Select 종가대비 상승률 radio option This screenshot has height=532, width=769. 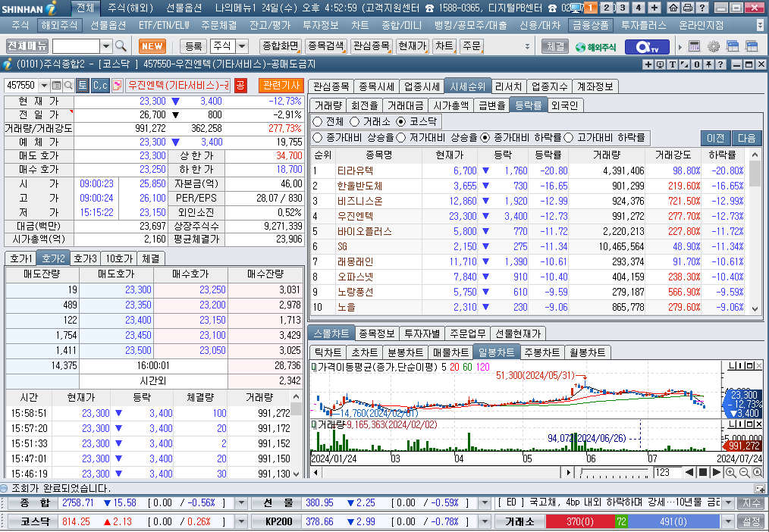[x=317, y=138]
